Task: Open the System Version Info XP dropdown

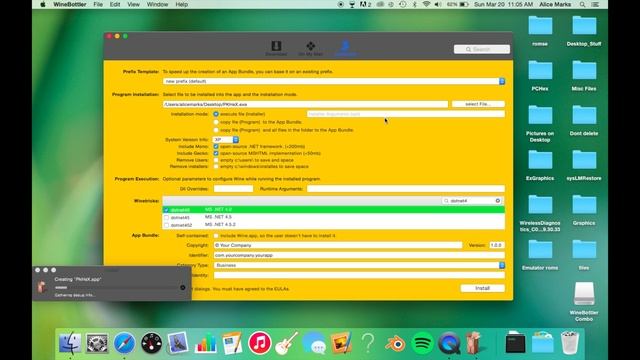Action: coord(226,140)
